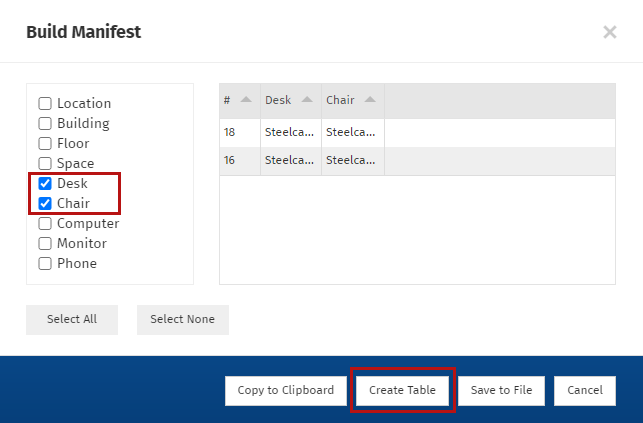The image size is (643, 423).
Task: Click the Select All button
Action: click(x=72, y=320)
